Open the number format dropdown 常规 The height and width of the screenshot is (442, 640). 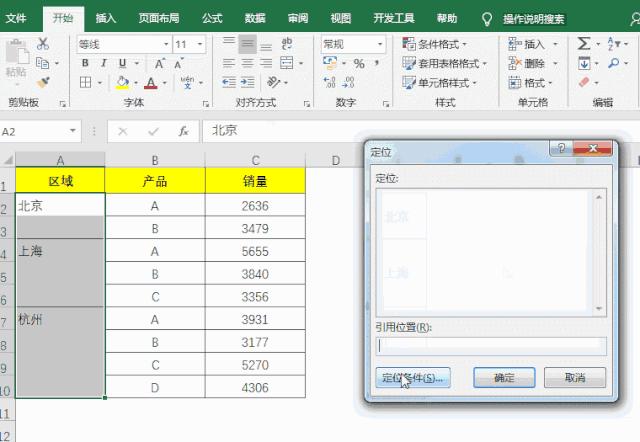(x=380, y=44)
